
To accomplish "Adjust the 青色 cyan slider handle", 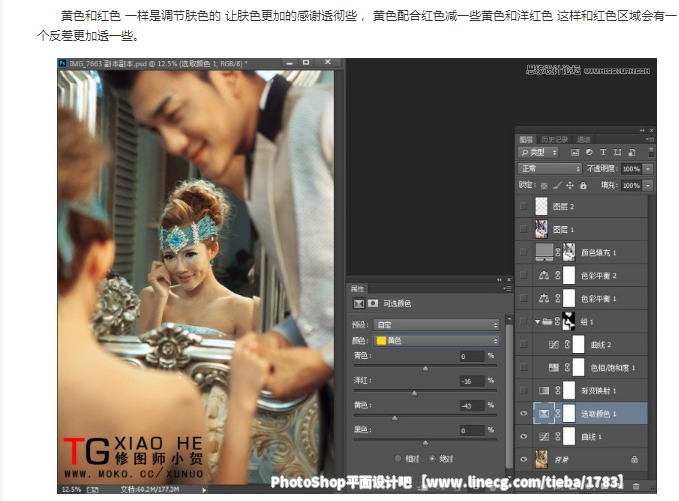I will 425,368.
